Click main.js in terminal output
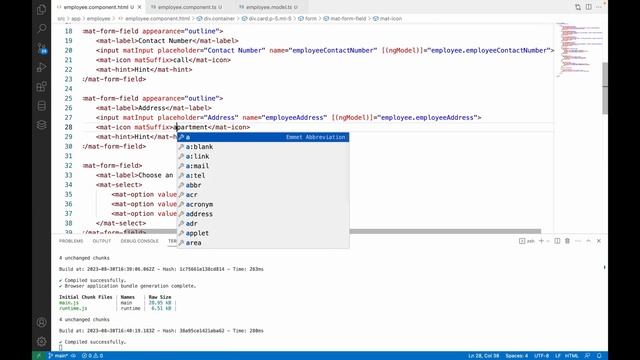Image resolution: width=640 pixels, height=360 pixels. click(69, 303)
